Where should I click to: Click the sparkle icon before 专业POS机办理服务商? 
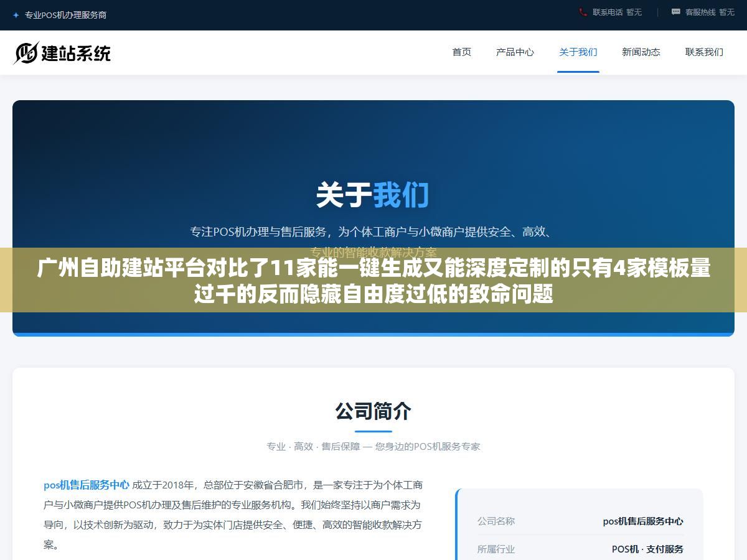(16, 15)
